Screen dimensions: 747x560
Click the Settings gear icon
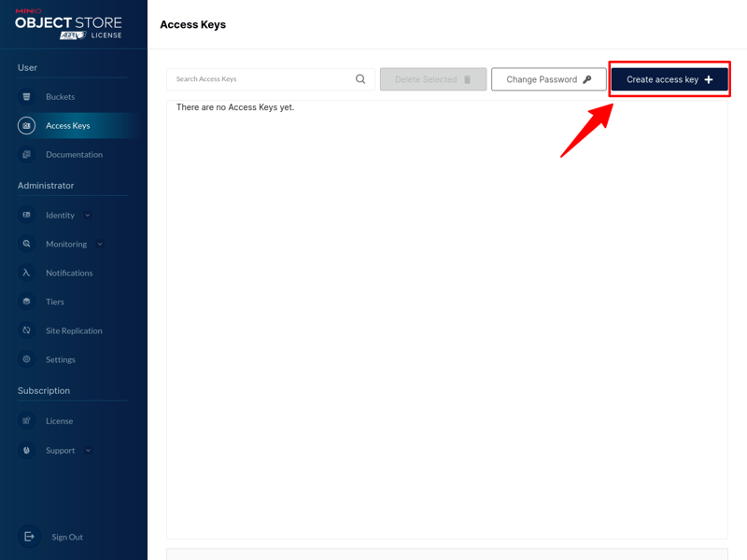pos(26,359)
